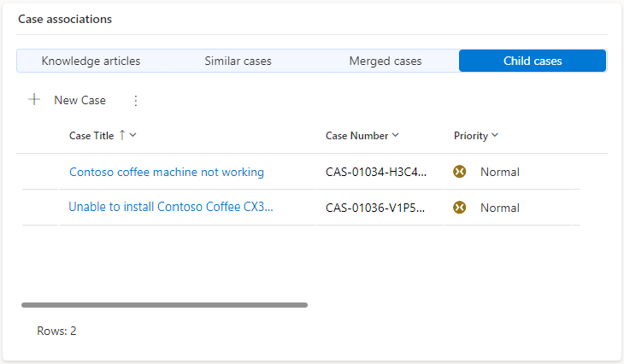Image resolution: width=624 pixels, height=364 pixels.
Task: Click the ascending sort arrow on Case Title
Action: [x=122, y=135]
